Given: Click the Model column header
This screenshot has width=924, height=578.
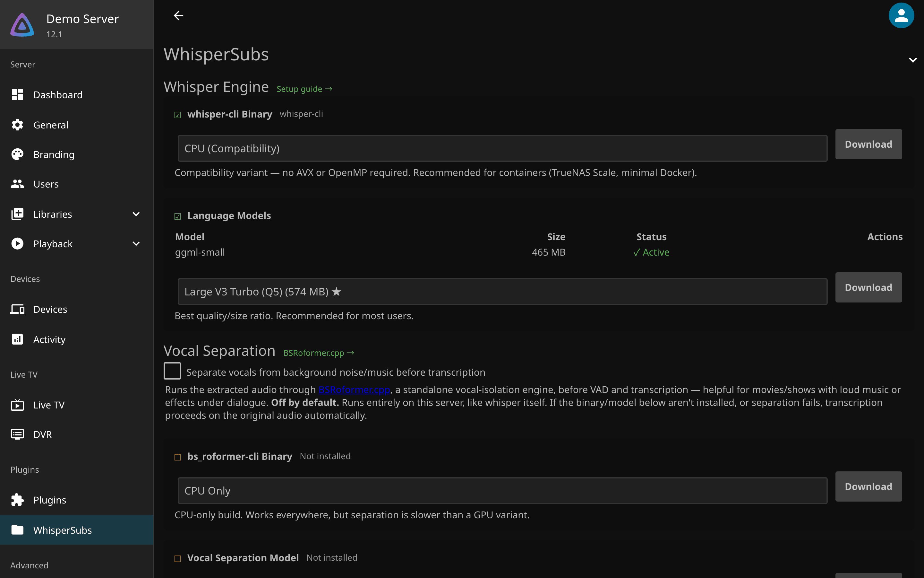Looking at the screenshot, I should [x=190, y=237].
